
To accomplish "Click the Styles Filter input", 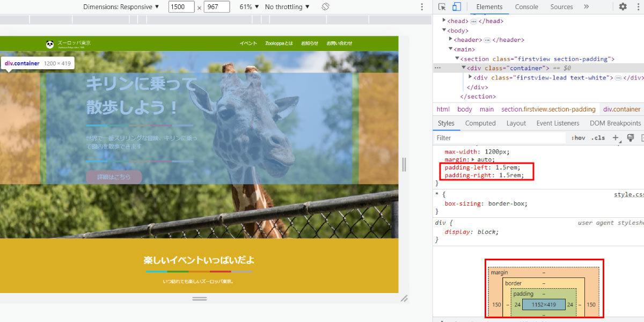I will click(500, 138).
